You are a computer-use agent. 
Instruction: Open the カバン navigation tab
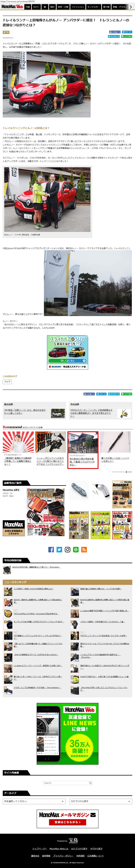(36, 7)
